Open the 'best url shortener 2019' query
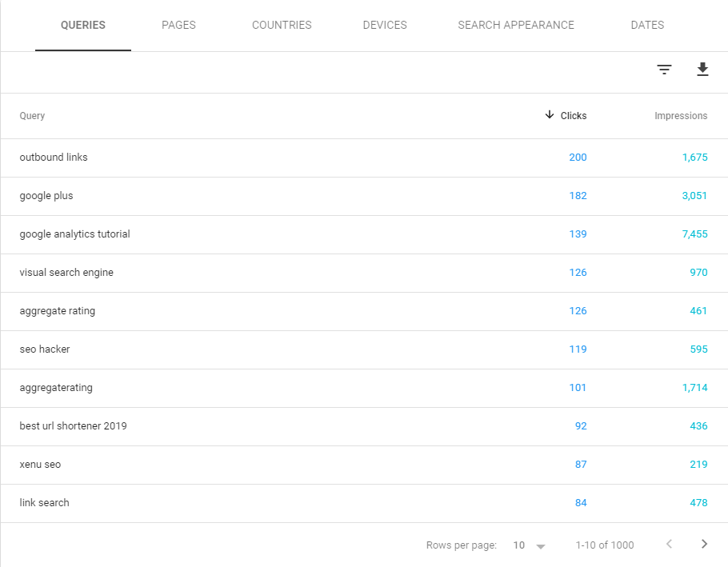 tap(73, 426)
